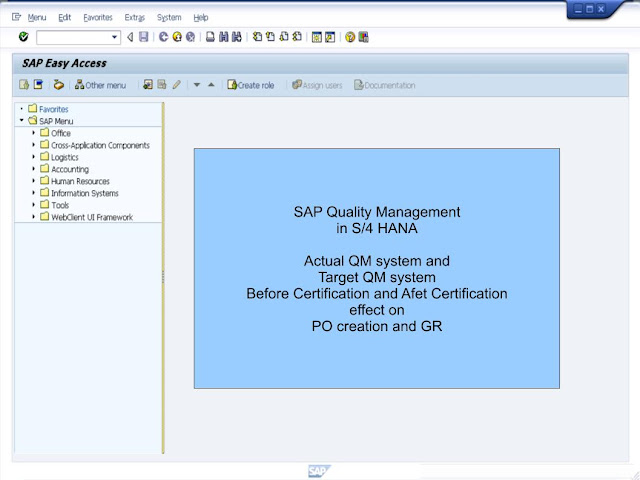The image size is (640, 480).
Task: Select the Tools tree label
Action: [x=60, y=205]
